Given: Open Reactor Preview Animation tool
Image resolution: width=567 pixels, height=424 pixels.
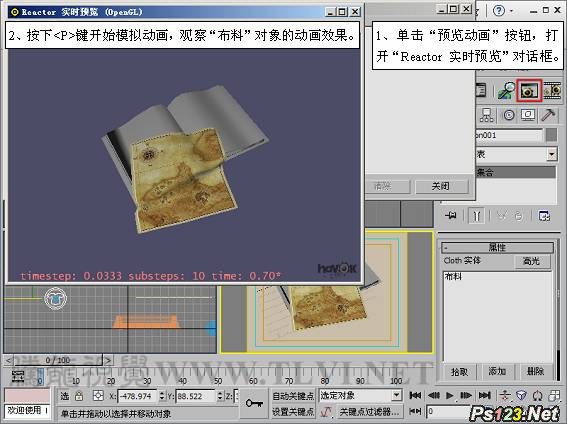Looking at the screenshot, I should coord(529,90).
